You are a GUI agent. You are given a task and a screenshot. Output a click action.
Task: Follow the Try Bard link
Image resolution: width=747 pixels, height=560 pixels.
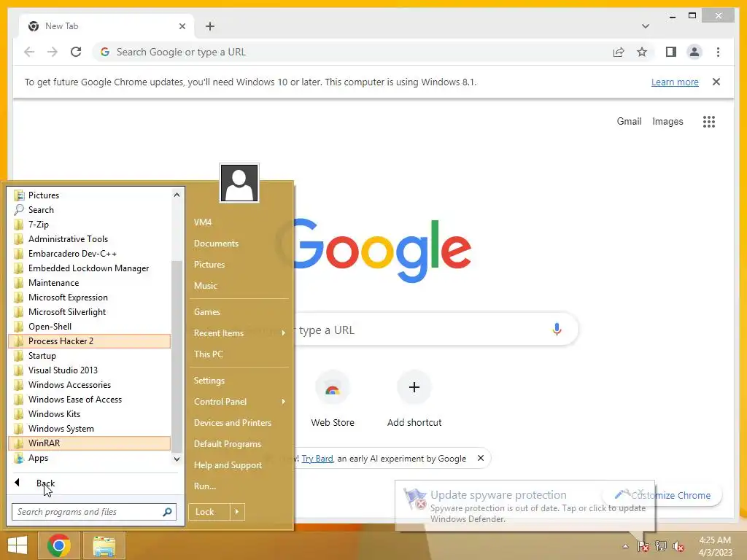(x=317, y=458)
